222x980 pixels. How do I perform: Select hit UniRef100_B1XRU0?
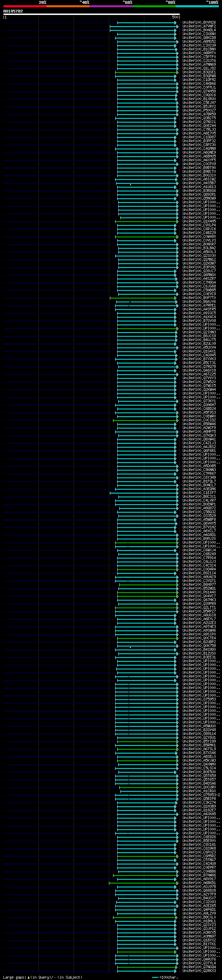[x=199, y=99]
